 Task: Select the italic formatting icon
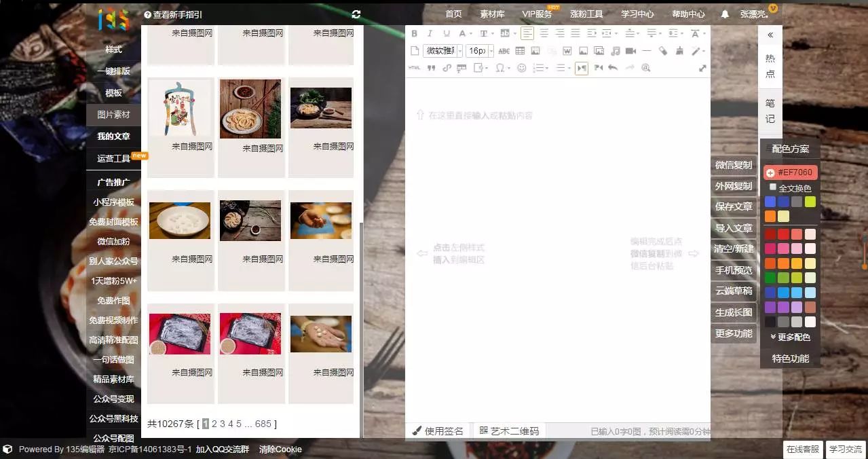[x=430, y=33]
